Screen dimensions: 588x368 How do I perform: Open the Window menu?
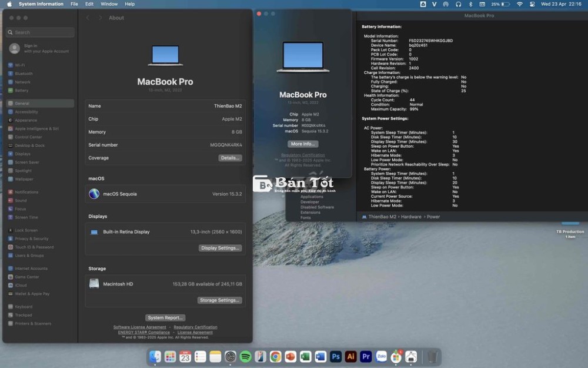point(109,4)
